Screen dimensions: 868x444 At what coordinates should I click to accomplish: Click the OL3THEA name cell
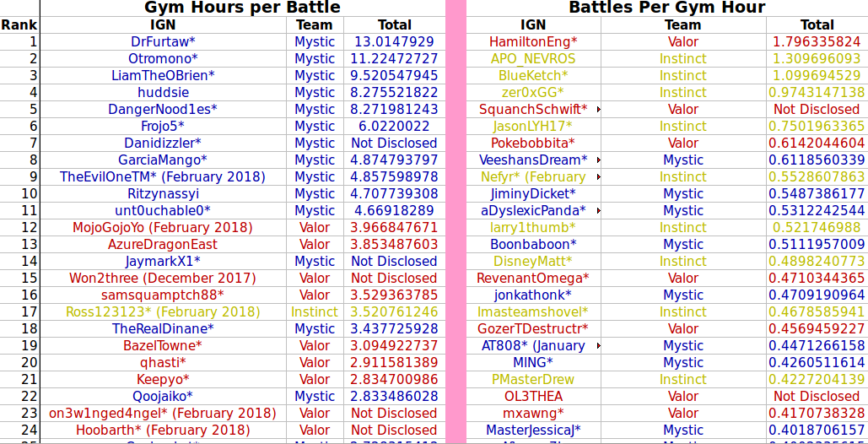click(533, 397)
